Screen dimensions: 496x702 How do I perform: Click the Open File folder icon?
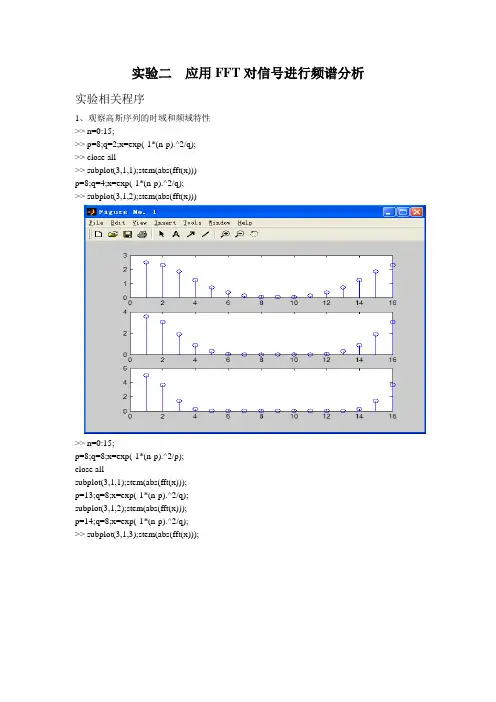[112, 234]
